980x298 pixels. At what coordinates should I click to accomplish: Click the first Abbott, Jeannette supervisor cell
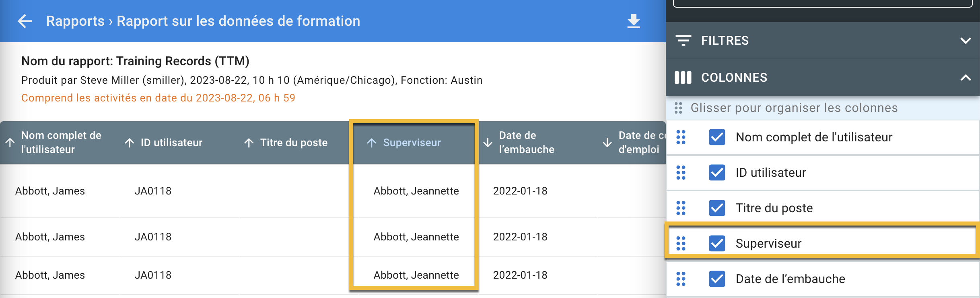416,191
